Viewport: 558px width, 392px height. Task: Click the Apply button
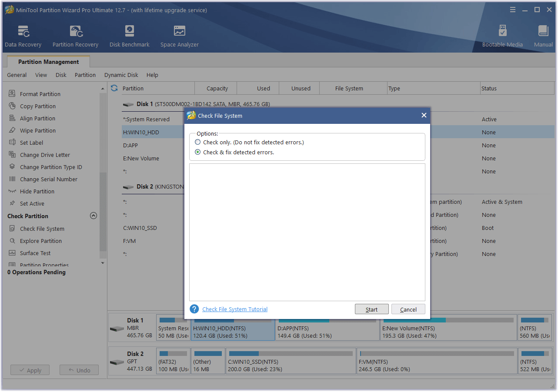coord(30,370)
